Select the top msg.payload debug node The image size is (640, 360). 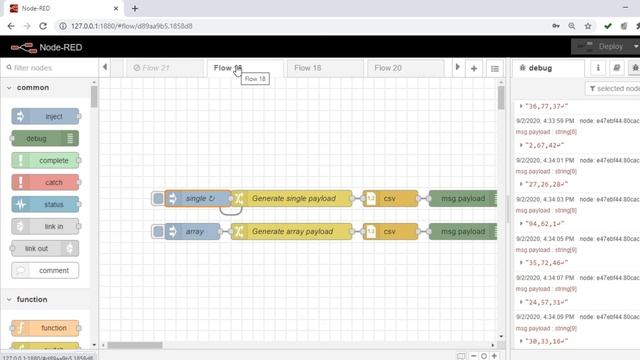[463, 198]
